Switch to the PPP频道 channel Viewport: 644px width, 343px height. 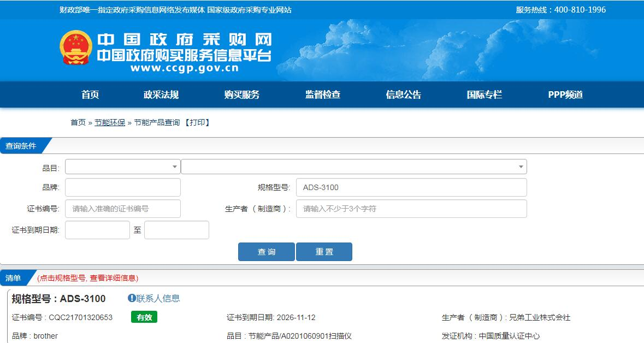[x=565, y=94]
